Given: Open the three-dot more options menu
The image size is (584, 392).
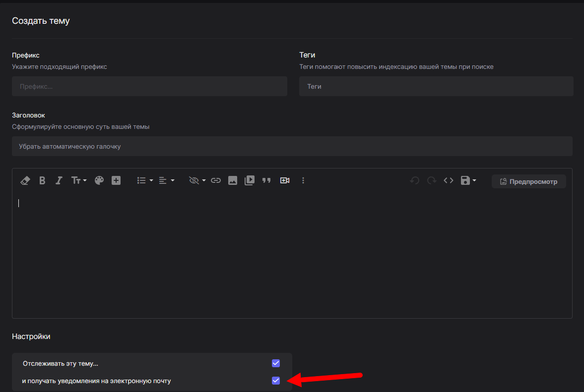Looking at the screenshot, I should [303, 181].
